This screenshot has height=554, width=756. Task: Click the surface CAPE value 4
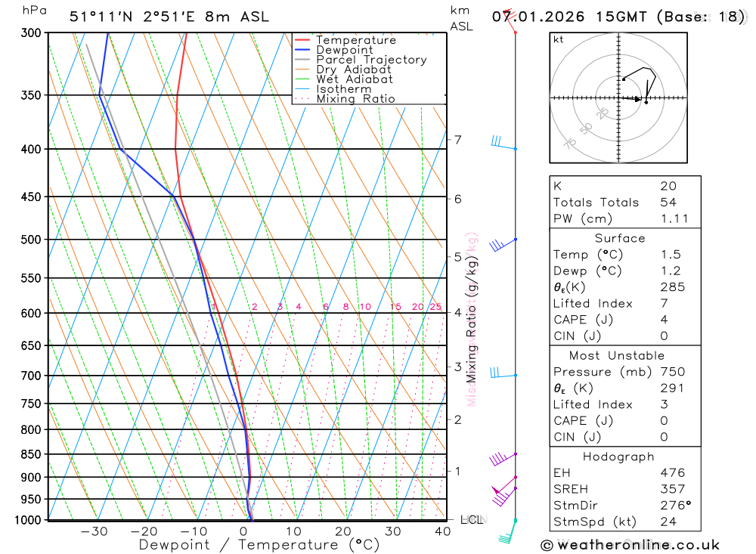(x=665, y=320)
